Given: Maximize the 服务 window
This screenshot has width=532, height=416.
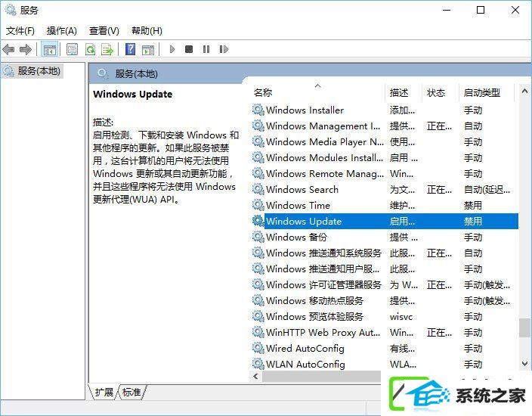Looking at the screenshot, I should click(481, 10).
